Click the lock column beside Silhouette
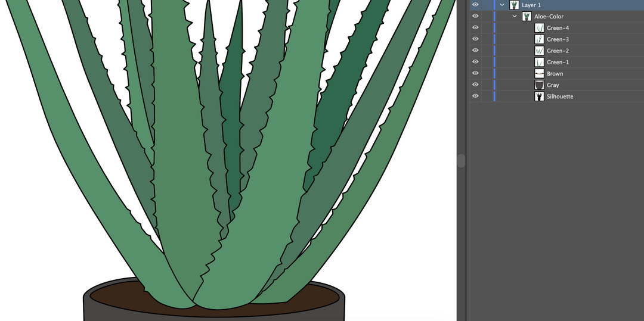The image size is (644, 321). 487,96
